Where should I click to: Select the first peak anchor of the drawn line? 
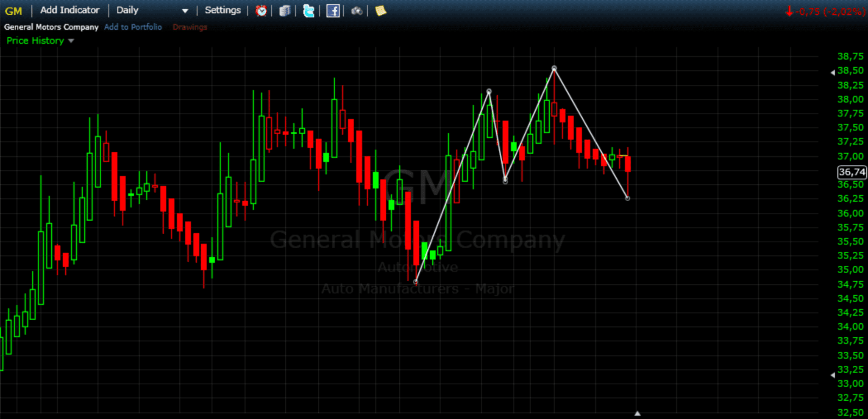(x=489, y=92)
